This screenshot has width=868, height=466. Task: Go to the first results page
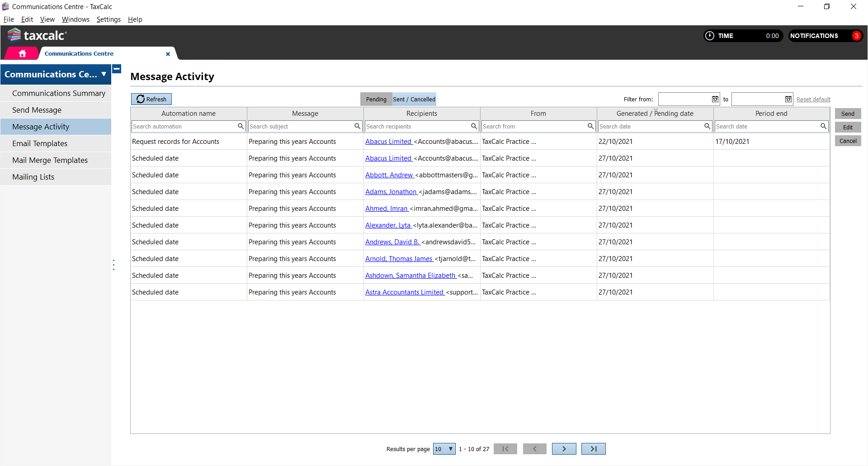(505, 449)
